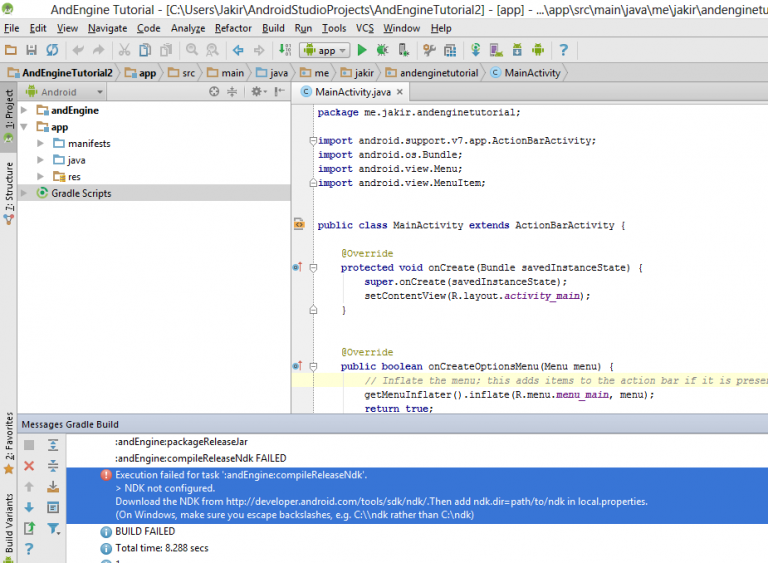
Task: Expand the andEngine module node
Action: coord(26,111)
